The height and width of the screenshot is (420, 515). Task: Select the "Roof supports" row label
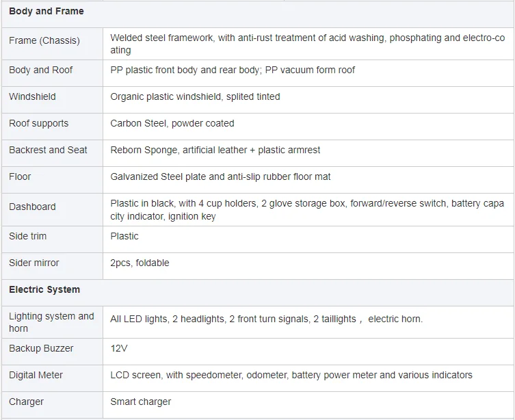(39, 124)
